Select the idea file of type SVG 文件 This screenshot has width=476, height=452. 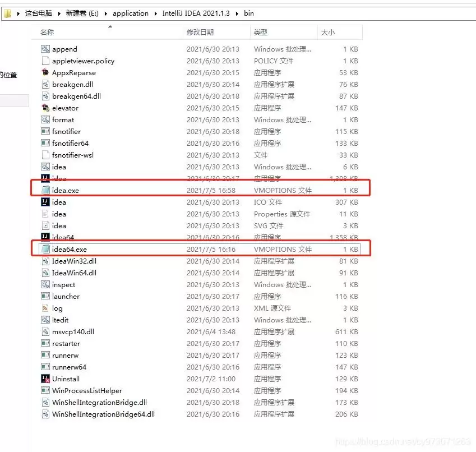pyautogui.click(x=59, y=225)
